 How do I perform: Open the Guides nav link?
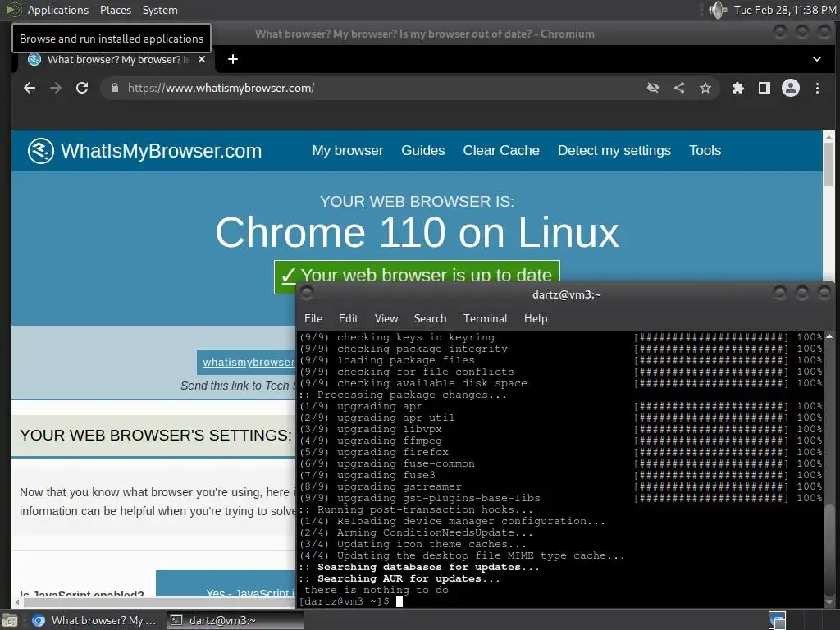(423, 151)
